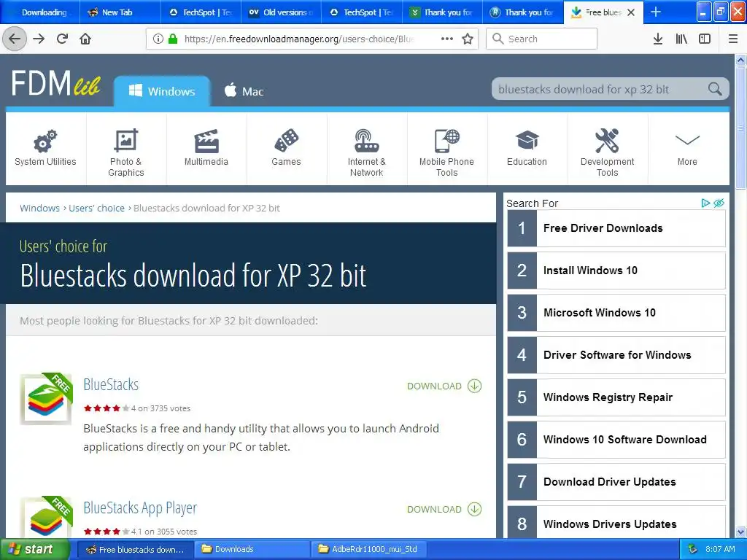Open the BlueStacks title link
747x560 pixels.
pyautogui.click(x=111, y=384)
